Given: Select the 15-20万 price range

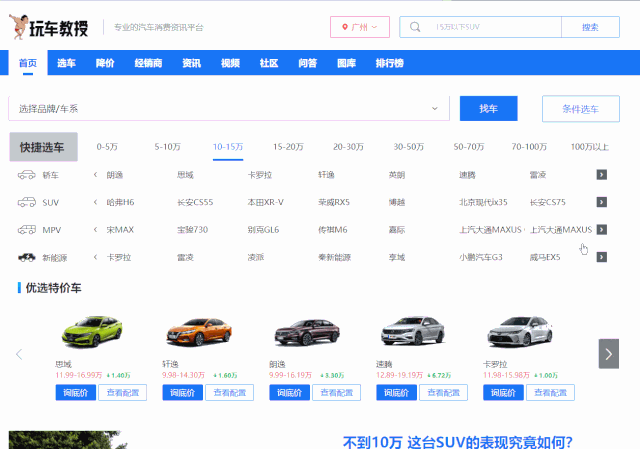Looking at the screenshot, I should coord(288,146).
